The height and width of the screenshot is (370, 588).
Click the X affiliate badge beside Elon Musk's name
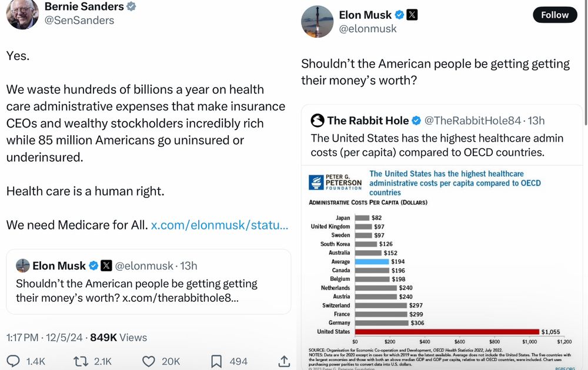412,15
